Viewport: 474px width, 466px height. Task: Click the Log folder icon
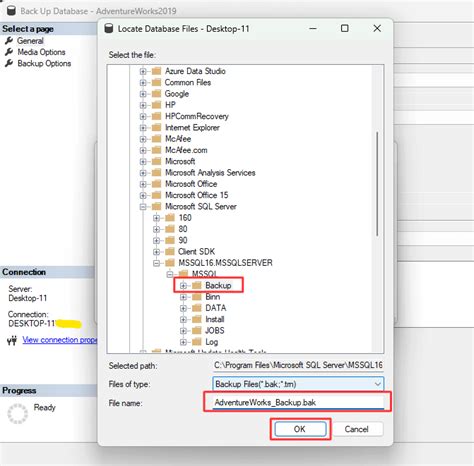pyautogui.click(x=197, y=342)
